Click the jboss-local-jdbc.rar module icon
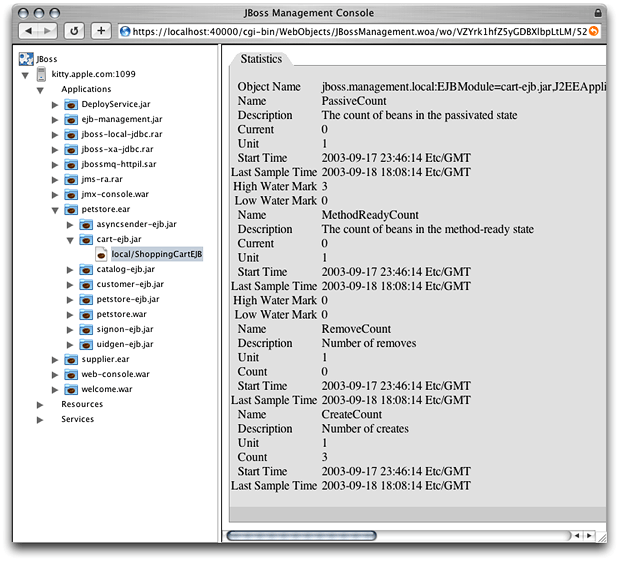Image resolution: width=618 pixels, height=562 pixels. [x=71, y=134]
